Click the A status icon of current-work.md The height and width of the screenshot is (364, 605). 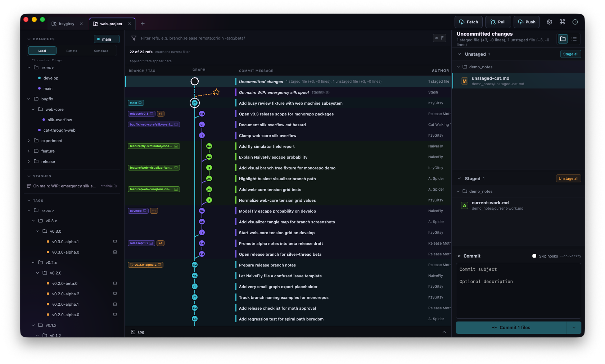[465, 205]
